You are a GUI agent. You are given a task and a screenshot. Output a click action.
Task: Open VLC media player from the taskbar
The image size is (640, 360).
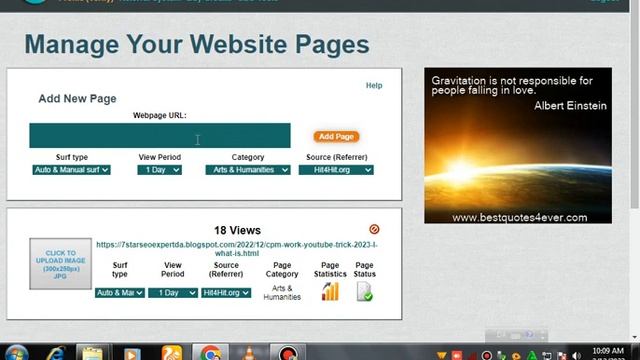(249, 353)
